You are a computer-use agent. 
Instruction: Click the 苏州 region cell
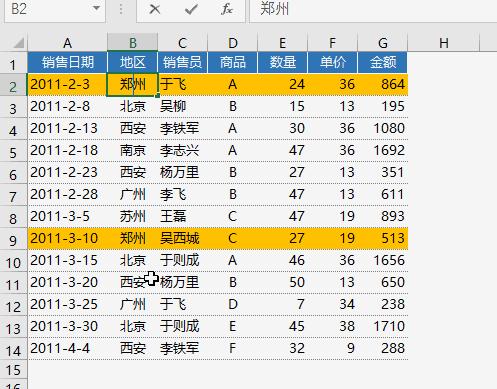click(x=133, y=216)
